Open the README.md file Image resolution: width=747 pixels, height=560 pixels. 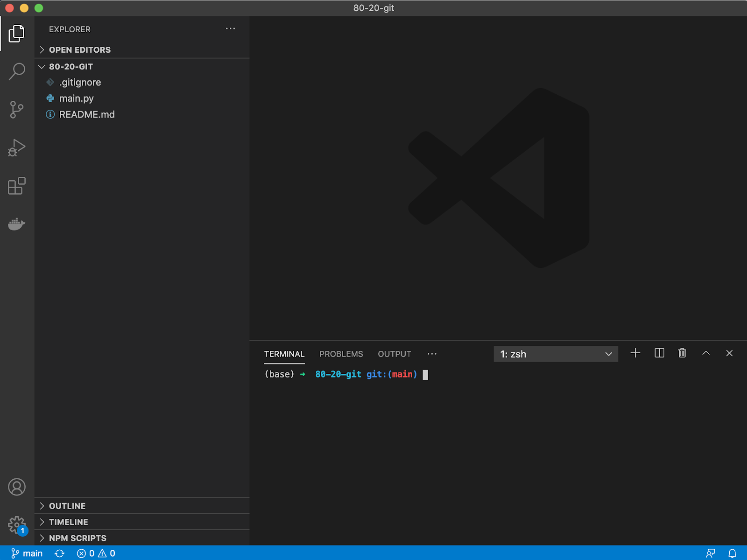click(142, 114)
